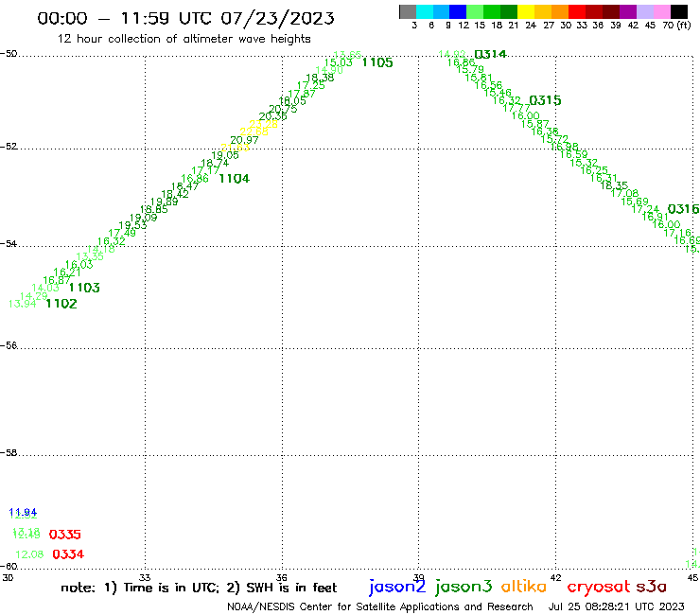This screenshot has width=700, height=615.
Task: Click pass time label 0315
Action: pos(545,100)
